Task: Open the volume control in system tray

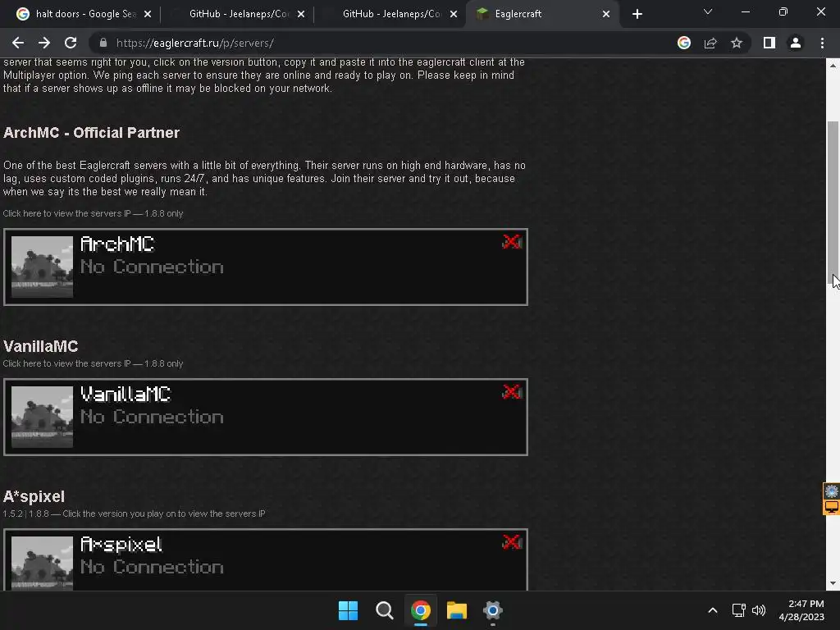Action: 759,610
